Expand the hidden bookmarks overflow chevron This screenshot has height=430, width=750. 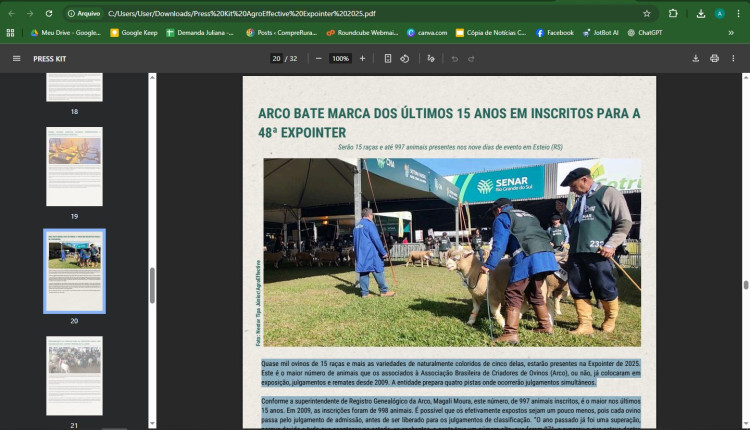[731, 32]
